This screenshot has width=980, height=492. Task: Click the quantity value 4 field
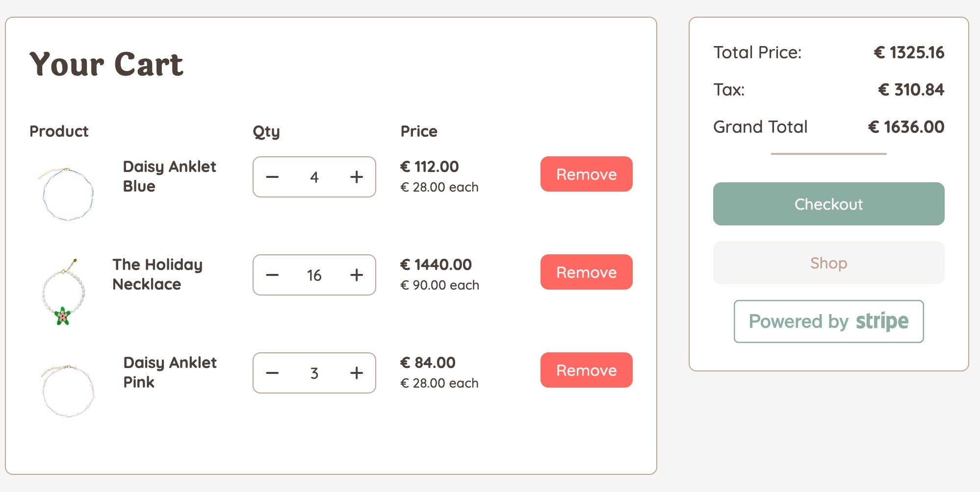pyautogui.click(x=314, y=177)
